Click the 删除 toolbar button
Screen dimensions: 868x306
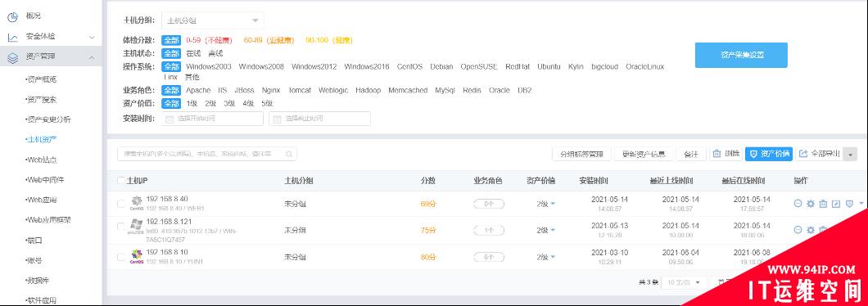(x=726, y=154)
